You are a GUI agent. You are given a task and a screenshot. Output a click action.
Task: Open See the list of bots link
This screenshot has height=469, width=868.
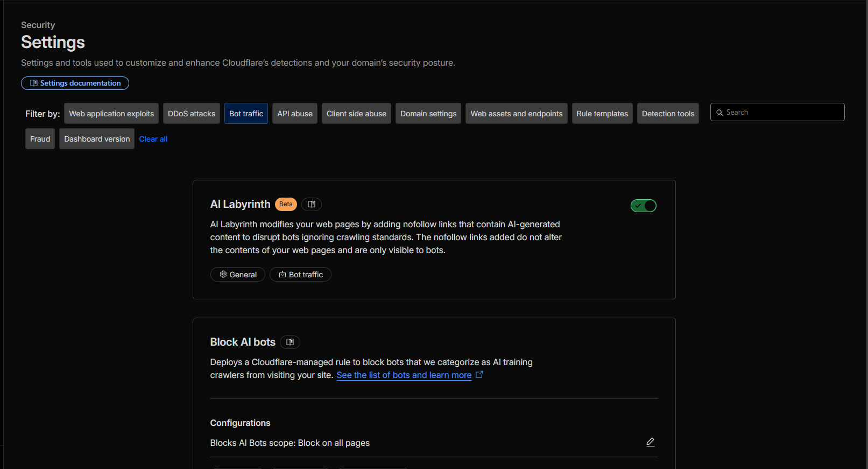404,375
